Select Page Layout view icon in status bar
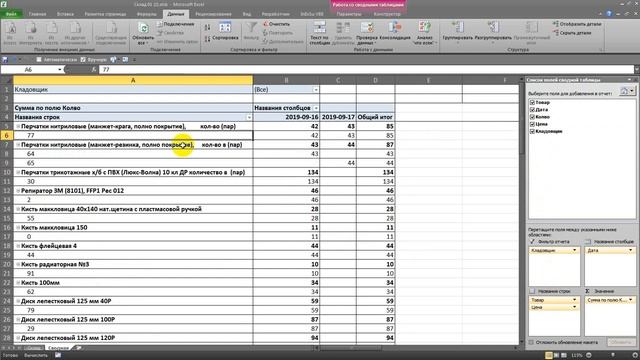The width and height of the screenshot is (640, 360). tap(556, 355)
